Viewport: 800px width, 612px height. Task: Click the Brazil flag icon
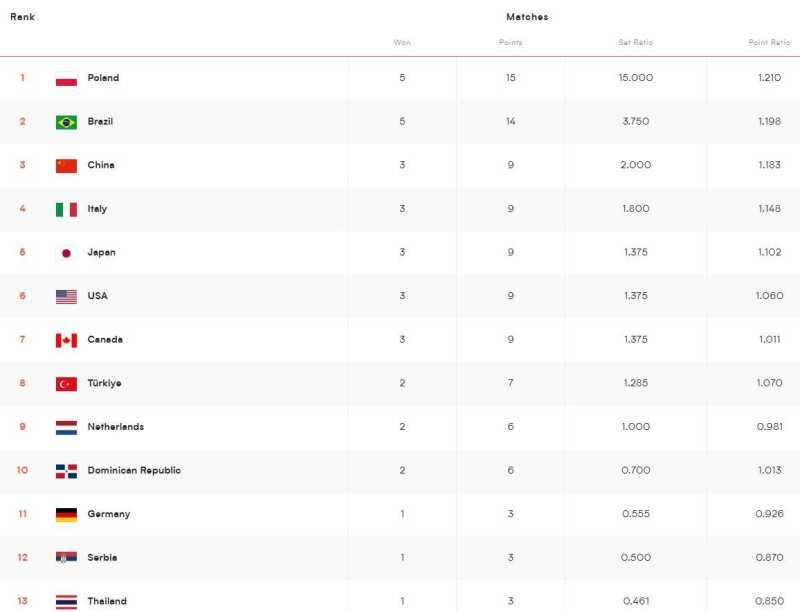tap(66, 122)
